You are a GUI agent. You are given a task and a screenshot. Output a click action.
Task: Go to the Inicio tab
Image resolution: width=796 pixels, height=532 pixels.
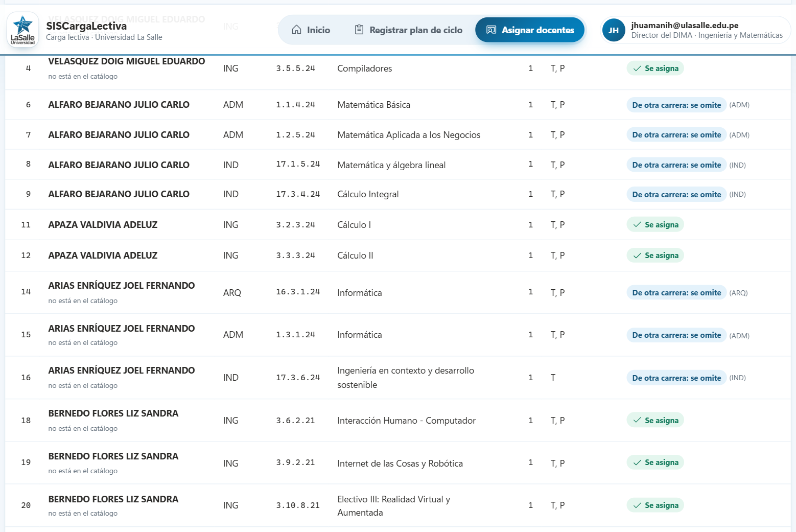point(311,30)
